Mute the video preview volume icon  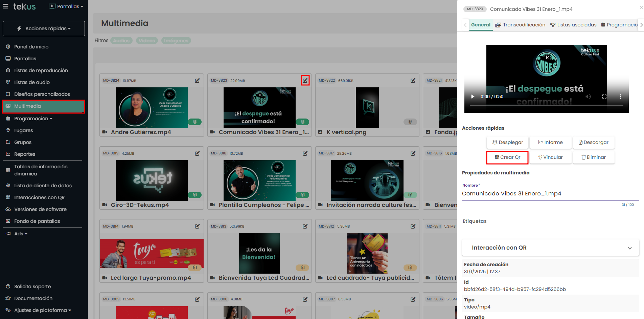(588, 97)
